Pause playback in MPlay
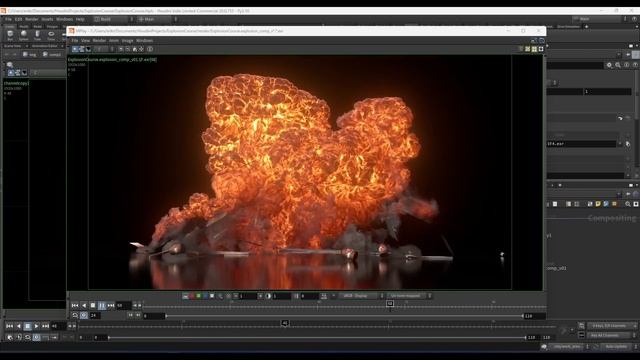This screenshot has height=360, width=640. click(102, 305)
